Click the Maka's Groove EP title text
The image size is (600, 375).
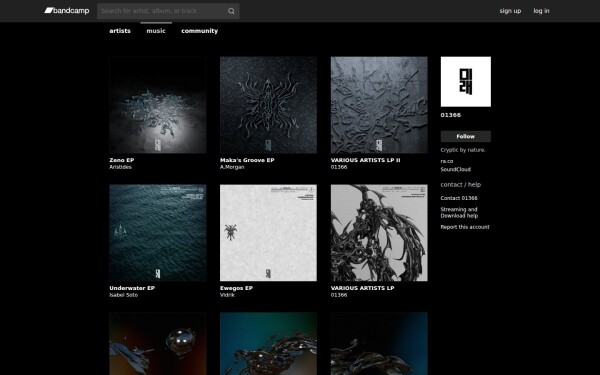[x=247, y=160]
